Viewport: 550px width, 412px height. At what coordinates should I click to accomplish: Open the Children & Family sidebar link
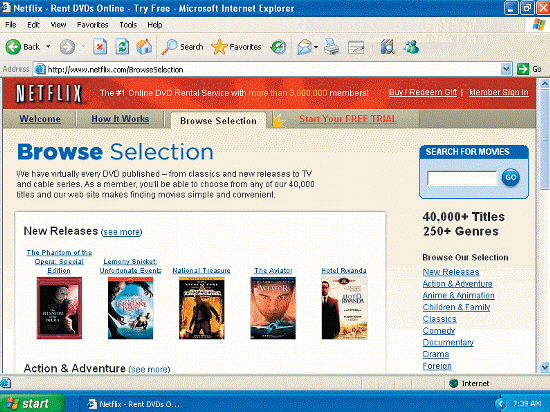pyautogui.click(x=456, y=308)
